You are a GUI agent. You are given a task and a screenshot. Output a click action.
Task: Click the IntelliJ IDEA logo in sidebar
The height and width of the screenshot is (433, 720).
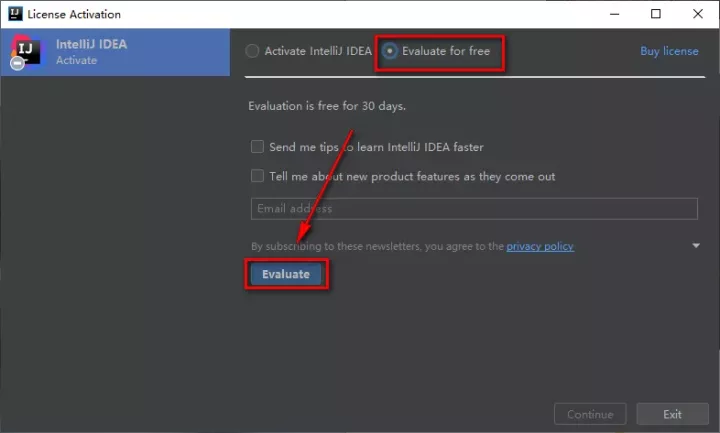(x=24, y=51)
